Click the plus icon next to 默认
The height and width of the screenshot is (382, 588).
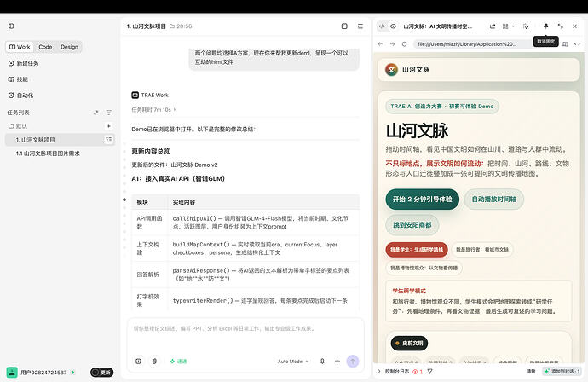click(x=109, y=126)
